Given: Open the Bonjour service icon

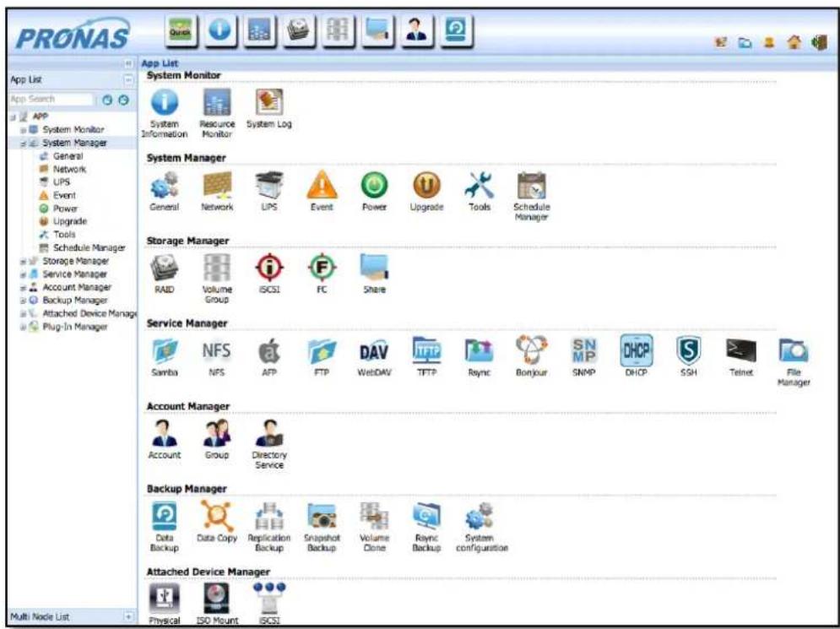Looking at the screenshot, I should (x=531, y=350).
